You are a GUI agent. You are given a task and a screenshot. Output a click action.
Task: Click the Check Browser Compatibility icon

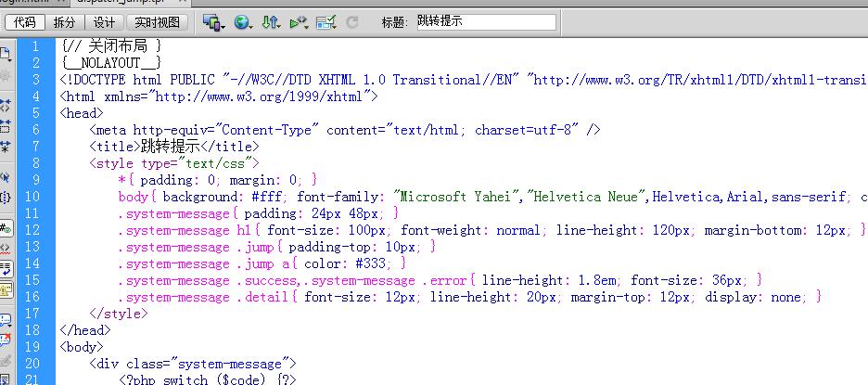pos(326,22)
